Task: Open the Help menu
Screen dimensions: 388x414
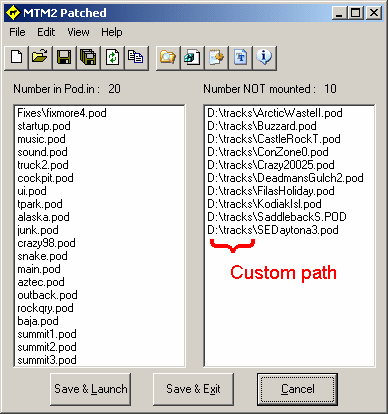Action: 112,32
